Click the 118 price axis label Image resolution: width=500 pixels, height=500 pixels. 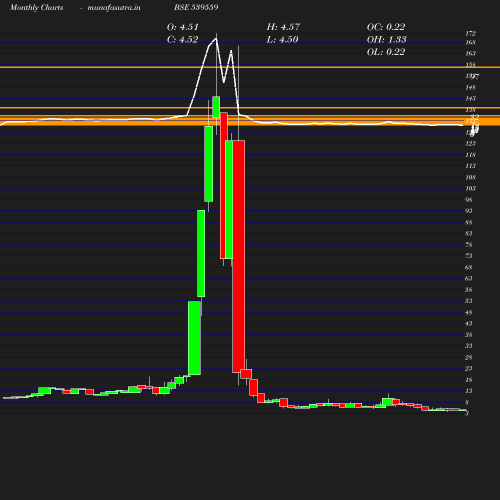(471, 155)
